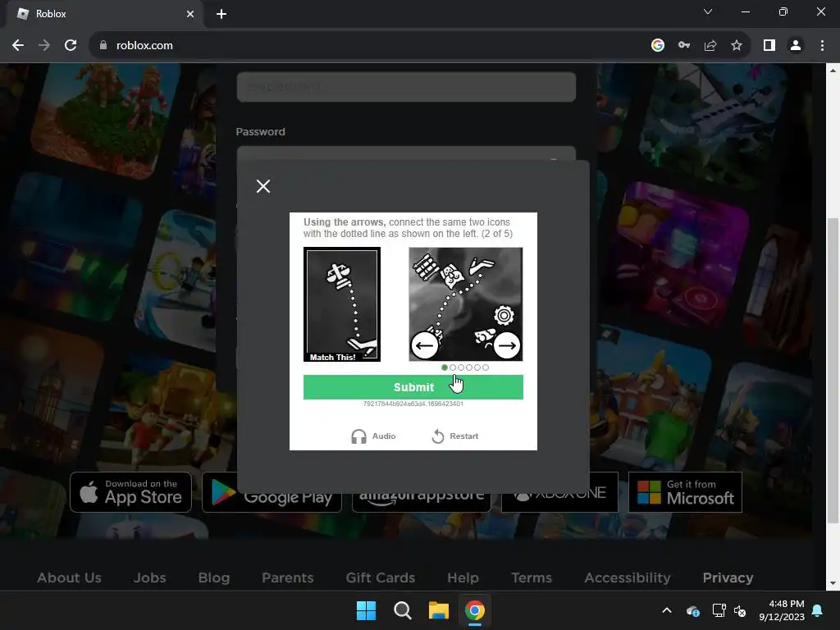Submit the captcha answer
The image size is (840, 630).
coord(413,387)
